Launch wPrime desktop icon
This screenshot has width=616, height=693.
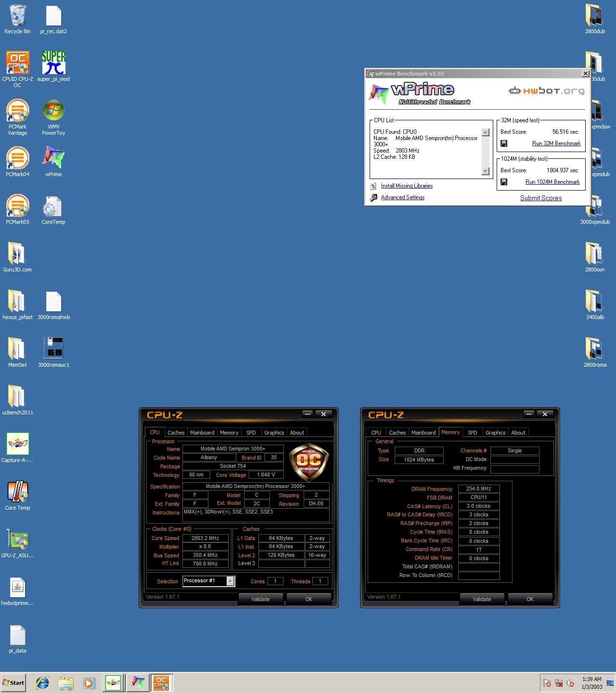53,162
